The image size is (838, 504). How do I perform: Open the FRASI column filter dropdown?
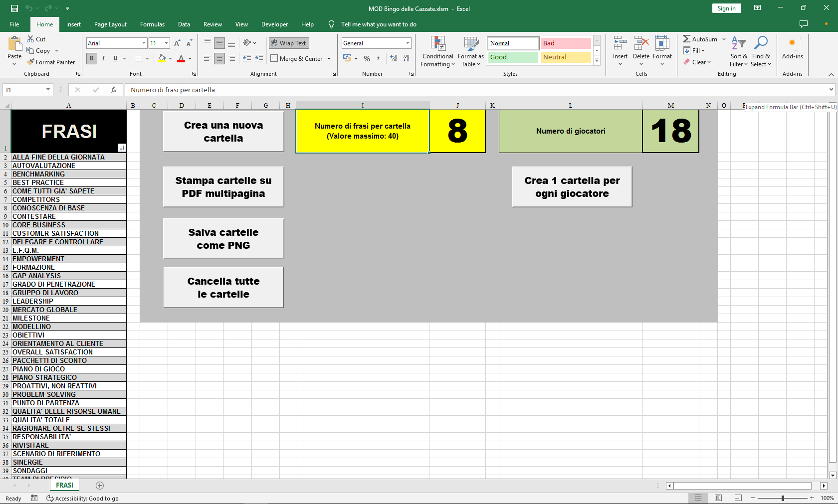tap(122, 148)
